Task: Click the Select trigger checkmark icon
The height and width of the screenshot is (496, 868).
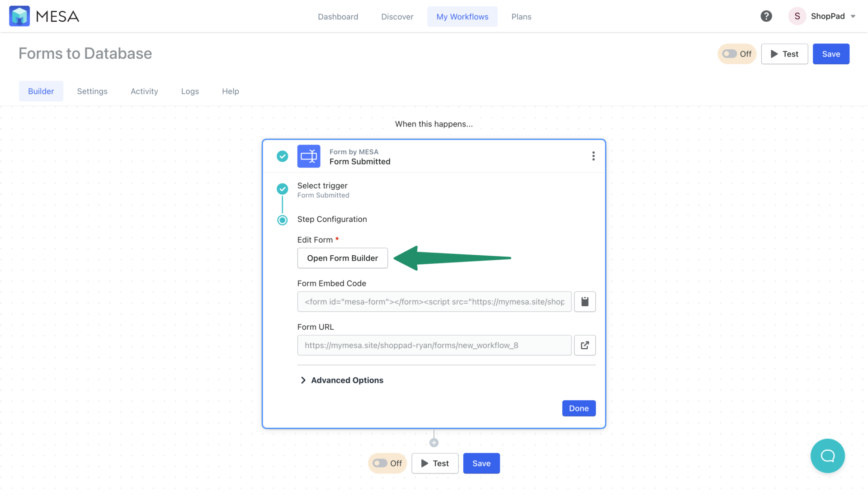Action: [282, 189]
